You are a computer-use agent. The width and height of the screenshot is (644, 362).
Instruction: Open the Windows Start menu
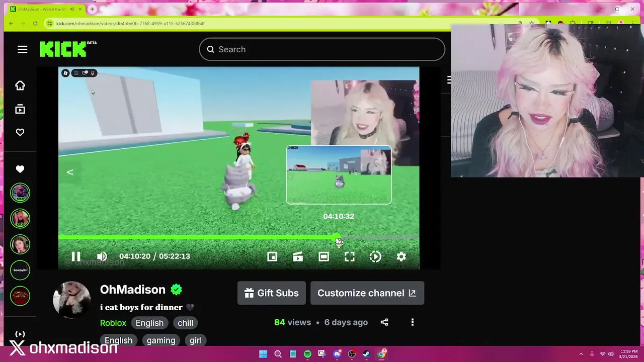click(263, 354)
